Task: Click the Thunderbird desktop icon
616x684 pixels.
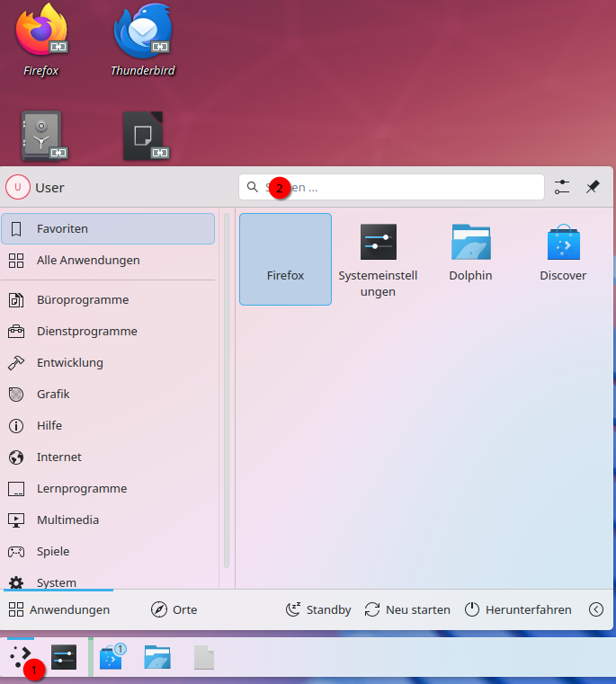Action: [x=142, y=40]
